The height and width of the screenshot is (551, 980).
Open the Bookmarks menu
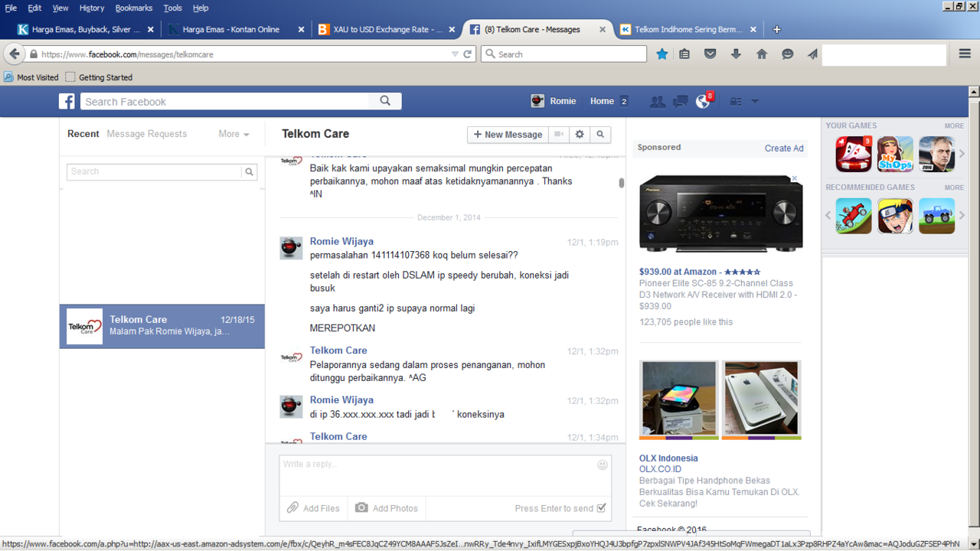tap(134, 8)
